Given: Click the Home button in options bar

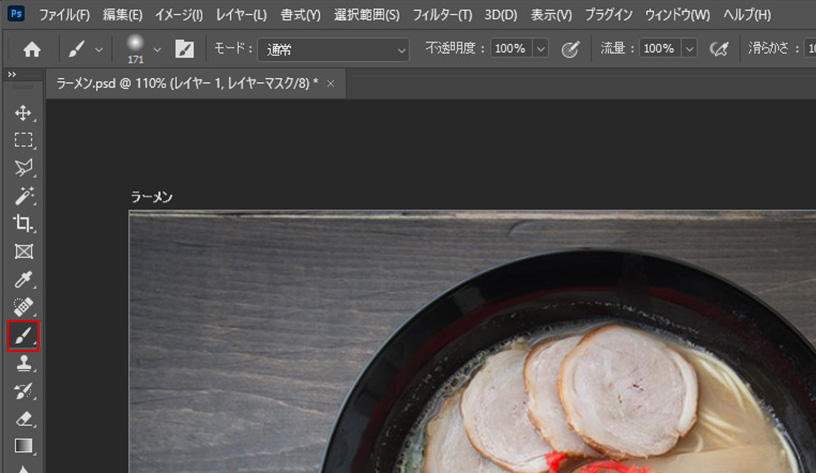Looking at the screenshot, I should point(32,49).
